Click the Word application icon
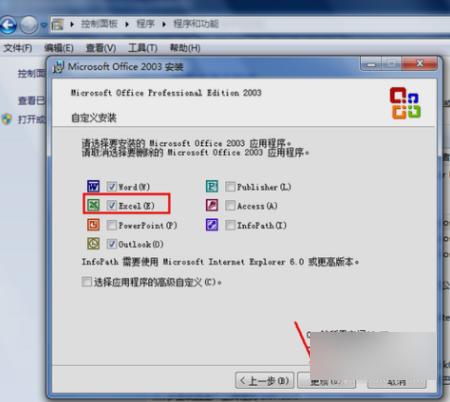The height and width of the screenshot is (402, 450). pos(93,186)
